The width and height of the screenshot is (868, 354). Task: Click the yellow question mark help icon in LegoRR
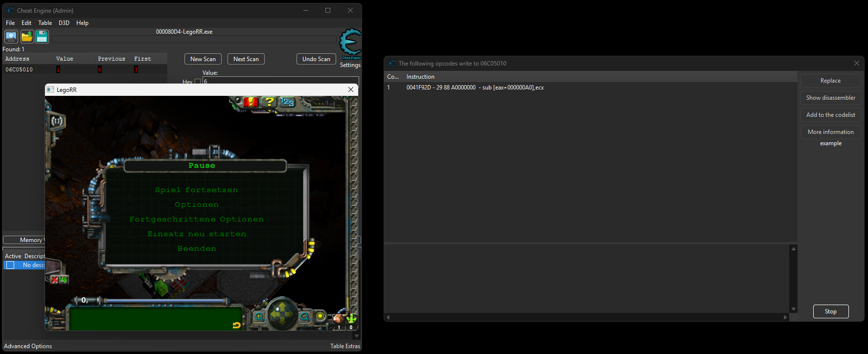coord(269,102)
